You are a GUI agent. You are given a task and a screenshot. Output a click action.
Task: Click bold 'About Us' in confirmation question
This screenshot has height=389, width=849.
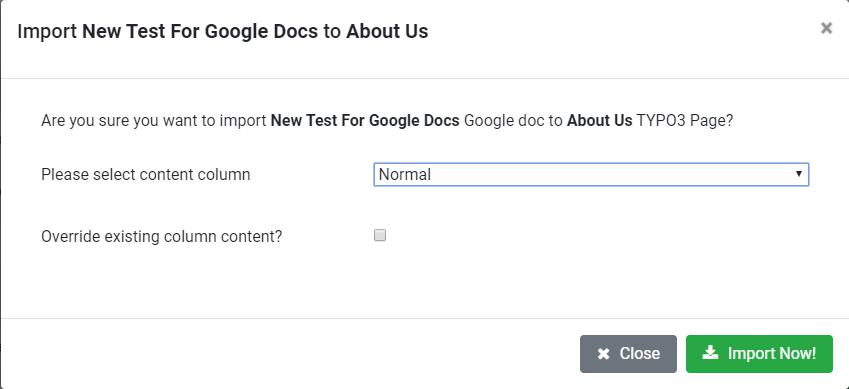click(599, 120)
